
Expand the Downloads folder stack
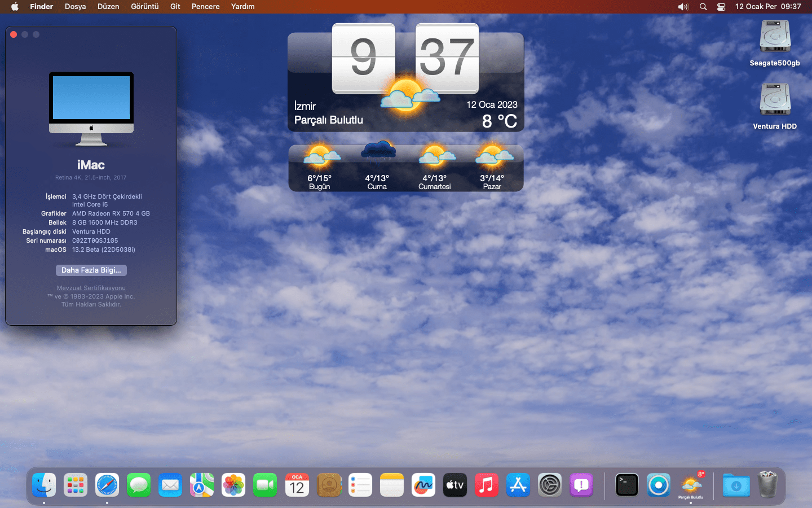(736, 485)
